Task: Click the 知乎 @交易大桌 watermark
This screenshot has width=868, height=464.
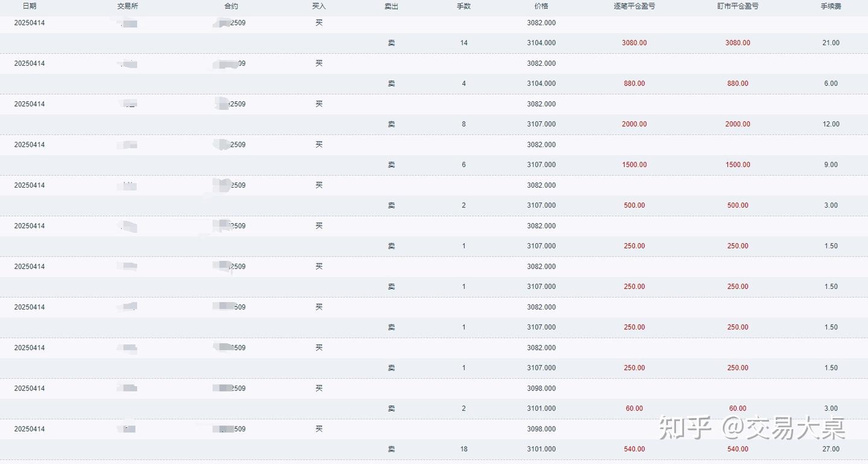Action: click(x=752, y=428)
